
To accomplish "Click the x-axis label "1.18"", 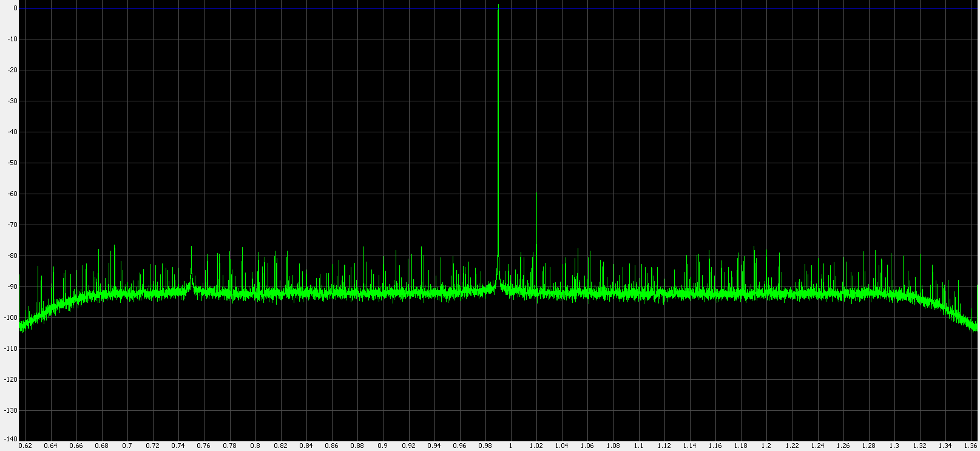I will point(740,446).
